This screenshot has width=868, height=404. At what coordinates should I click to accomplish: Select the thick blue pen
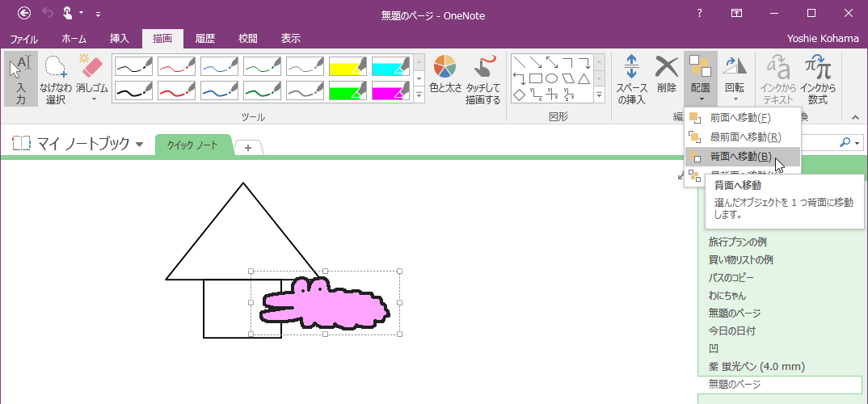pyautogui.click(x=219, y=90)
